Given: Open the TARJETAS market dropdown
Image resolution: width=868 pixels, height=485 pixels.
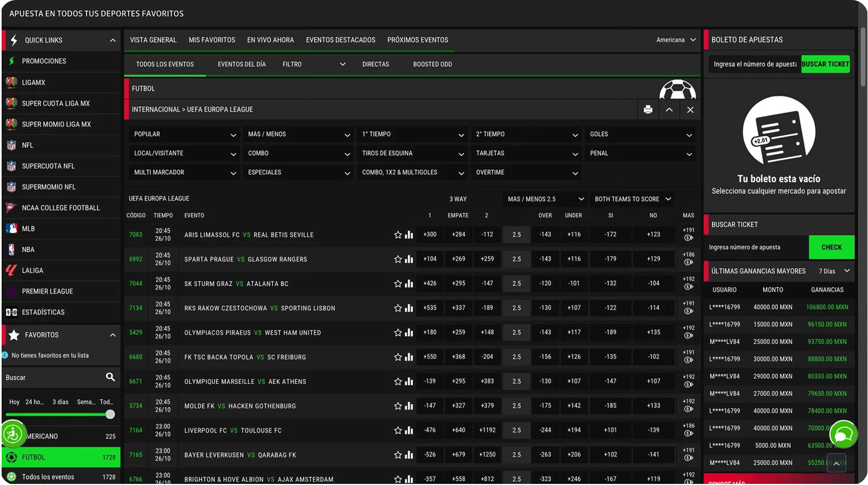Looking at the screenshot, I should 526,154.
